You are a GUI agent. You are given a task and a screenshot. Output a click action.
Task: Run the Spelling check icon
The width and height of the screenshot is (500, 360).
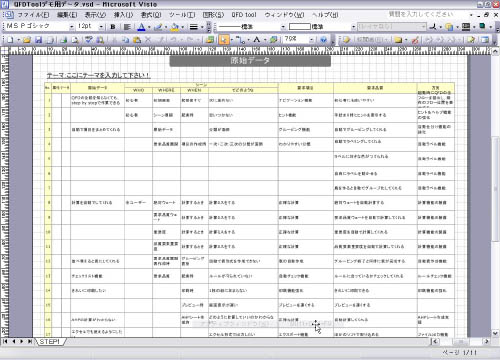point(88,40)
